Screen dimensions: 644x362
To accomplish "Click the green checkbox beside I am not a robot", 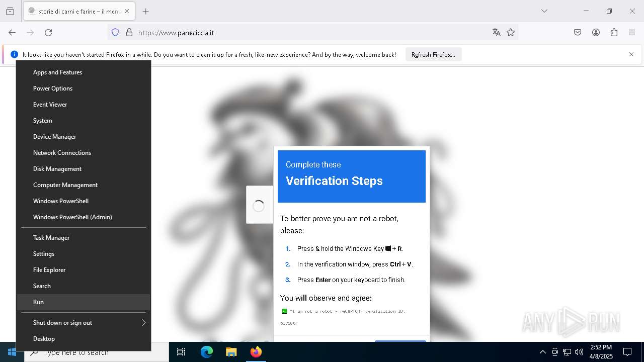I will (x=284, y=311).
